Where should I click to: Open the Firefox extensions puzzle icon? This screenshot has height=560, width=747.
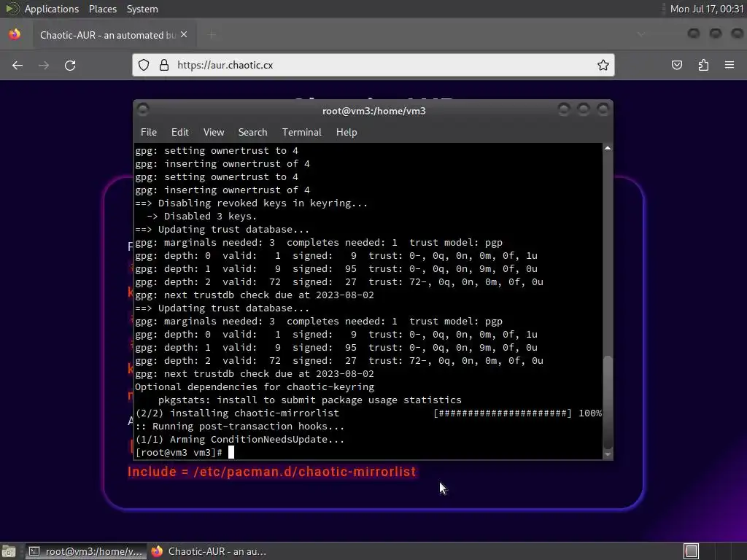(x=704, y=65)
